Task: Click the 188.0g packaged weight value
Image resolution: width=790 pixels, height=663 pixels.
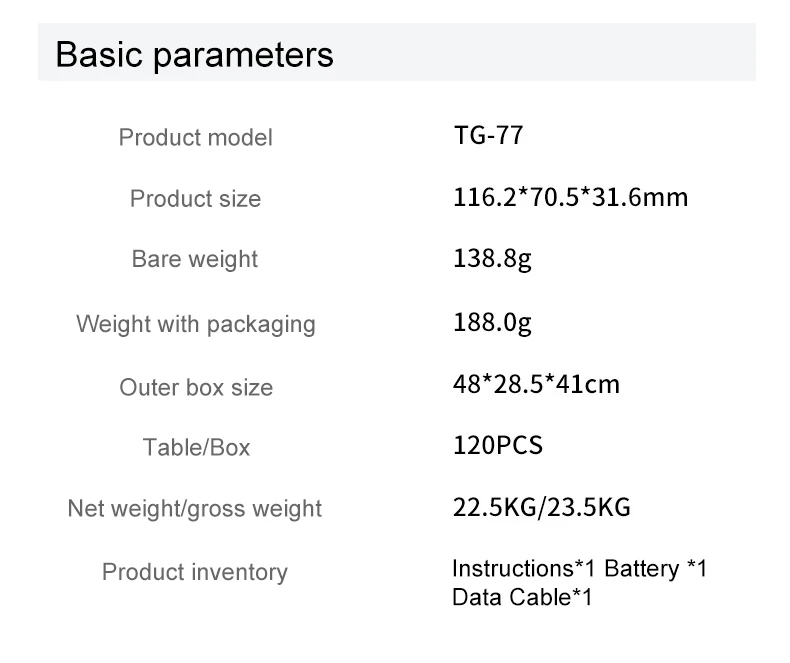Action: [x=492, y=323]
